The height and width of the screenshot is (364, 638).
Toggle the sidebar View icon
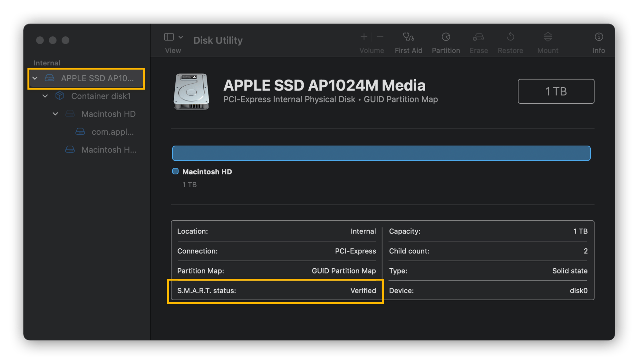click(169, 37)
